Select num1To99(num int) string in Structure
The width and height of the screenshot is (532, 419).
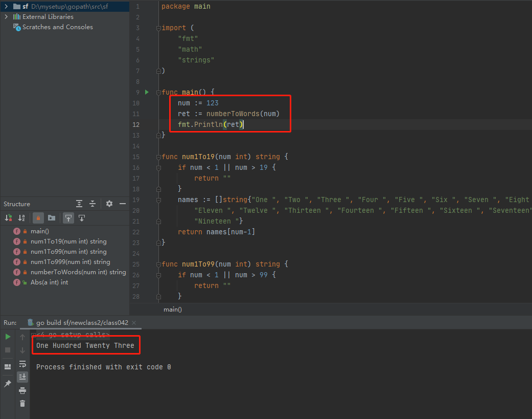68,252
